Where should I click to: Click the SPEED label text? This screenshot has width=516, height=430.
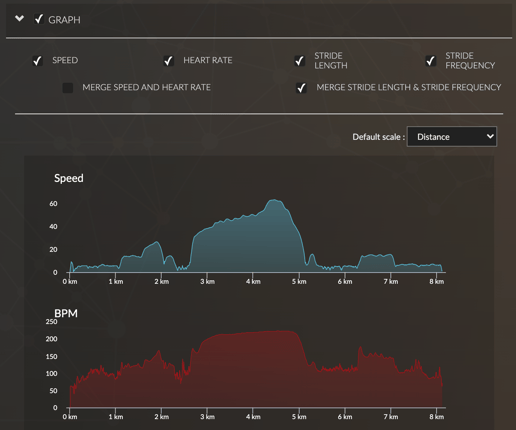(65, 60)
